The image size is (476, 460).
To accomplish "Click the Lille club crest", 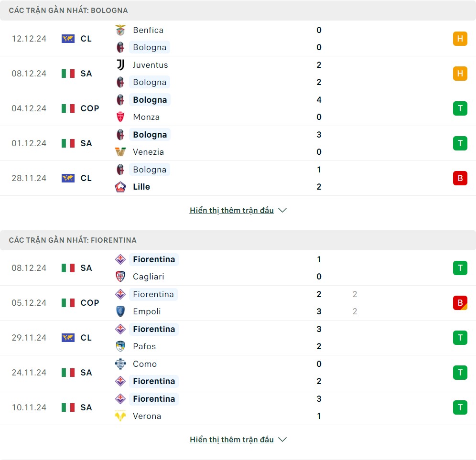I will point(120,187).
